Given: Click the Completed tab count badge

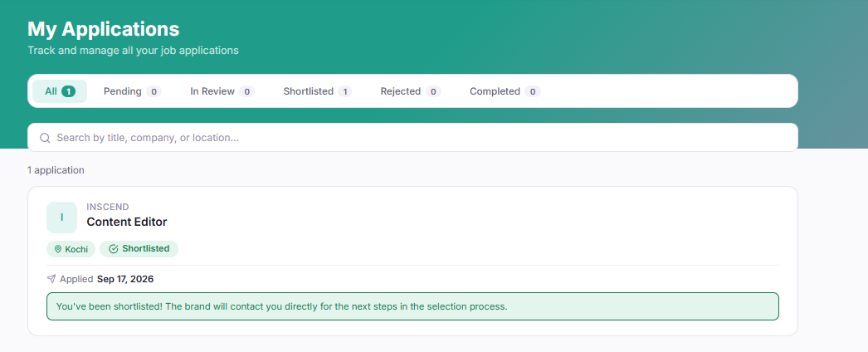Looking at the screenshot, I should point(533,91).
